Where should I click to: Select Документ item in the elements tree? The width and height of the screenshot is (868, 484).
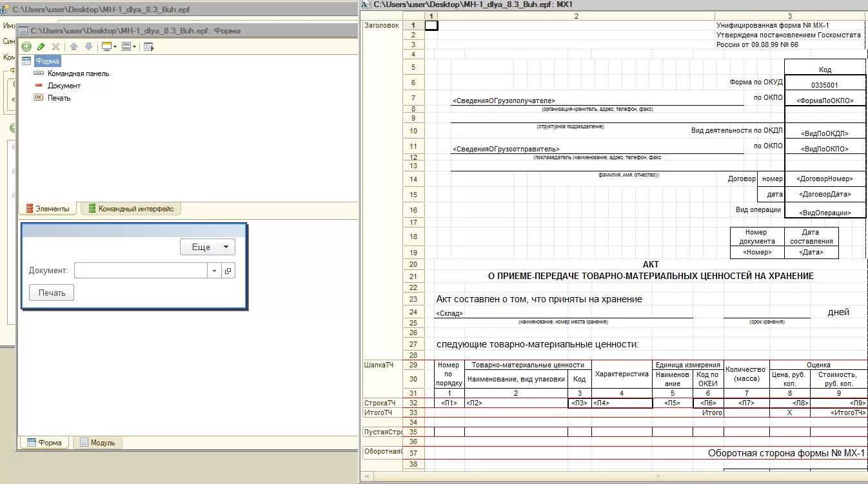click(64, 86)
